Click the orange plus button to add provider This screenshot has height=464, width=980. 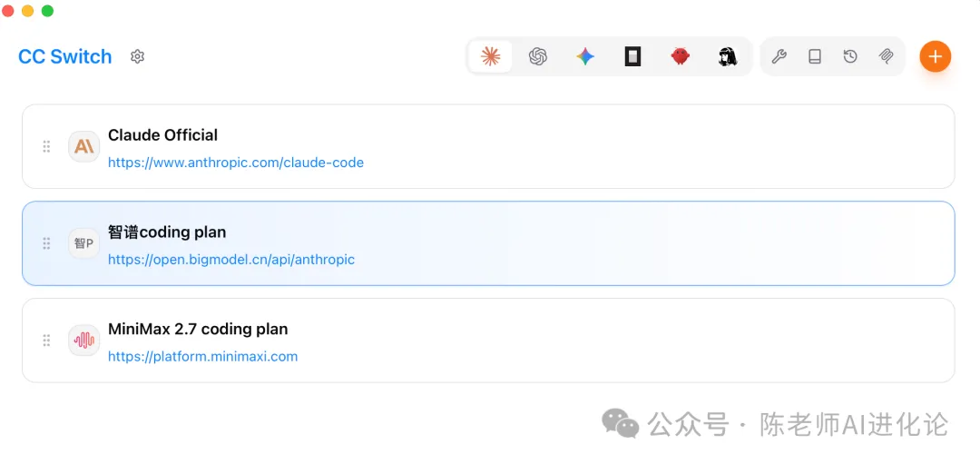click(935, 56)
